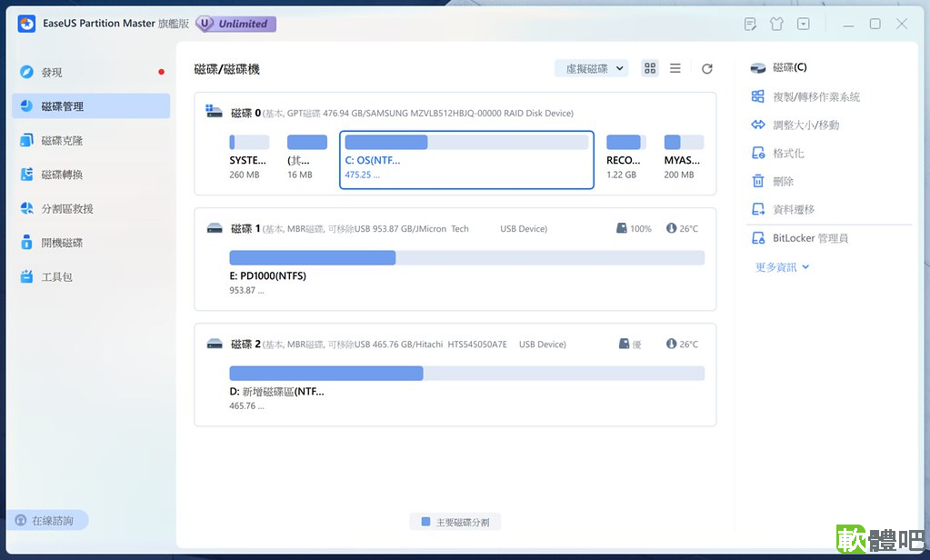This screenshot has width=930, height=560.
Task: Click the 發現 compass icon
Action: (x=26, y=72)
